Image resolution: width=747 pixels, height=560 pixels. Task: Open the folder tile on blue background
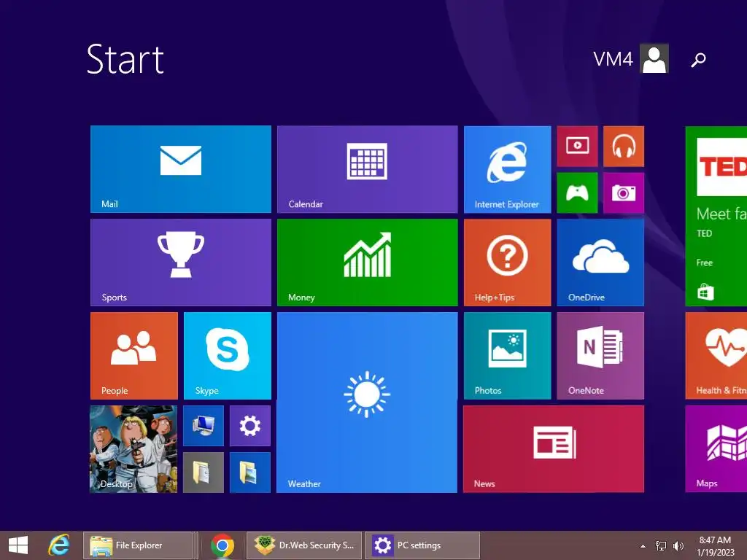250,472
